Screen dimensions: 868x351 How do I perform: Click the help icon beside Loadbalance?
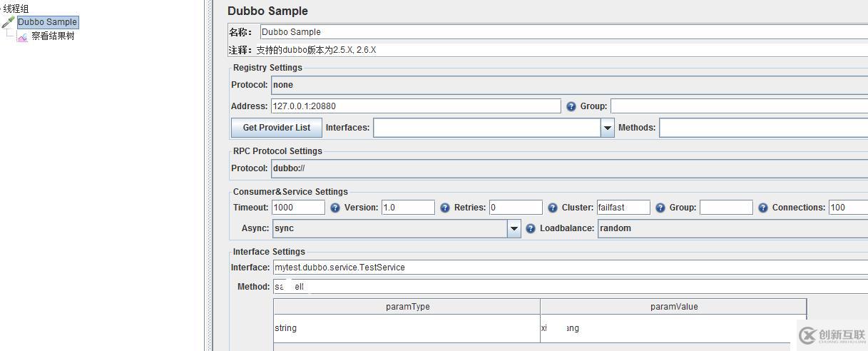point(531,228)
